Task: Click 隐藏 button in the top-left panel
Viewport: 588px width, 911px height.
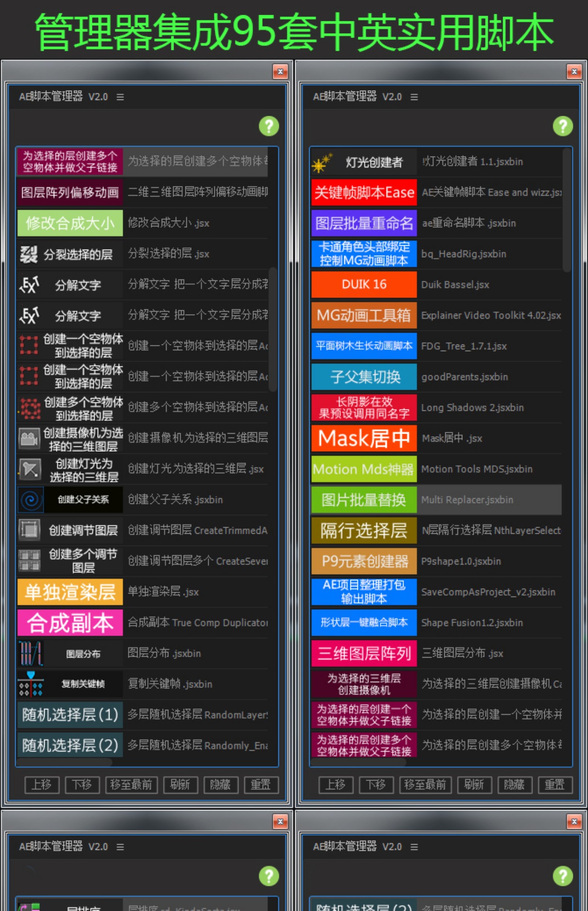Action: [221, 785]
